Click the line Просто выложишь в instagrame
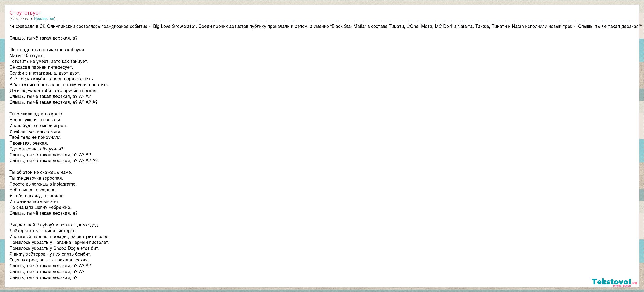The height and width of the screenshot is (292, 644). pos(43,184)
